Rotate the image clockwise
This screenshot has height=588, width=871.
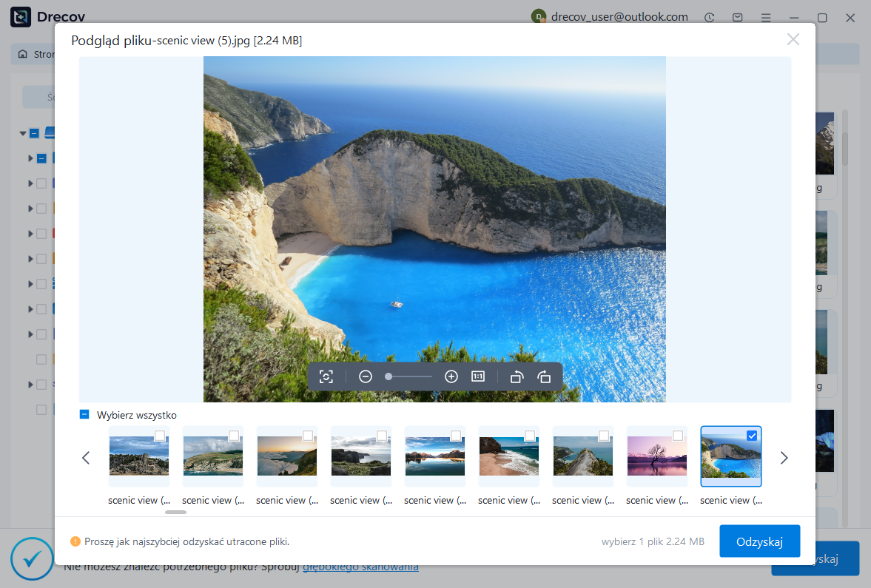click(544, 376)
